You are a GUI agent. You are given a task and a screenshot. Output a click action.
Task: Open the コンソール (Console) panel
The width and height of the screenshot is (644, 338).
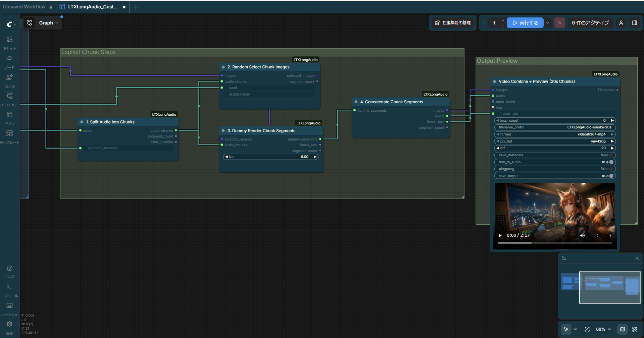9,287
